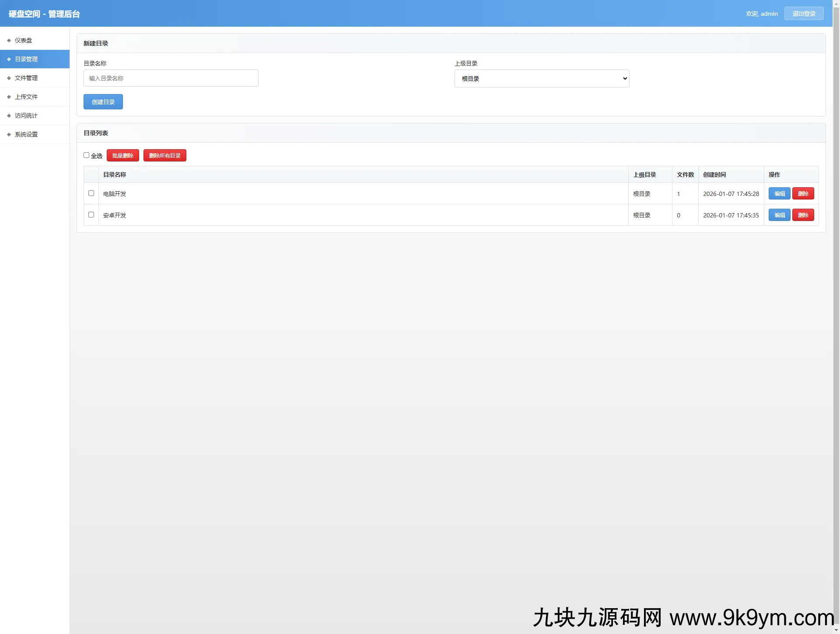840x634 pixels.
Task: Click the diamond icon beside 访问统计
Action: (9, 116)
